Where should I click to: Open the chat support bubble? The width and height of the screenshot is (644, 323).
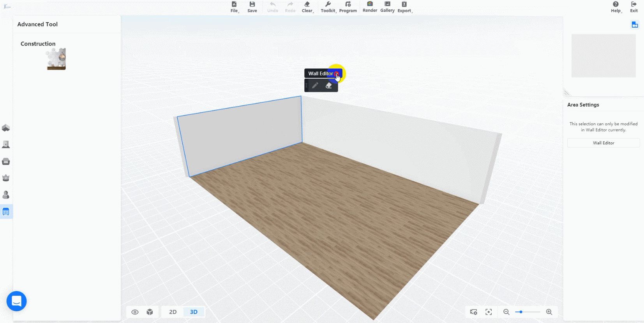16,301
